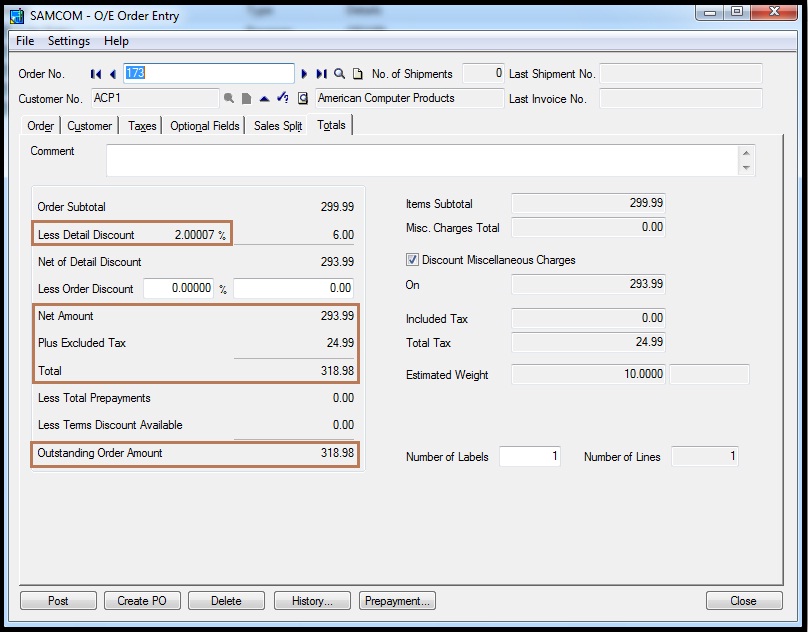
Task: Click the Order No. input field
Action: click(x=209, y=73)
